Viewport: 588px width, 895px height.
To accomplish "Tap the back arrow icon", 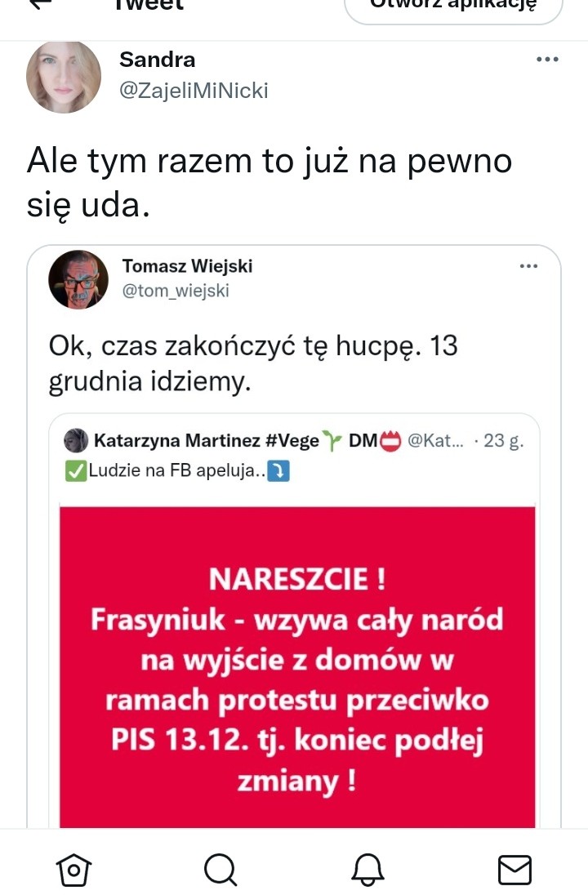I will coord(40,3).
